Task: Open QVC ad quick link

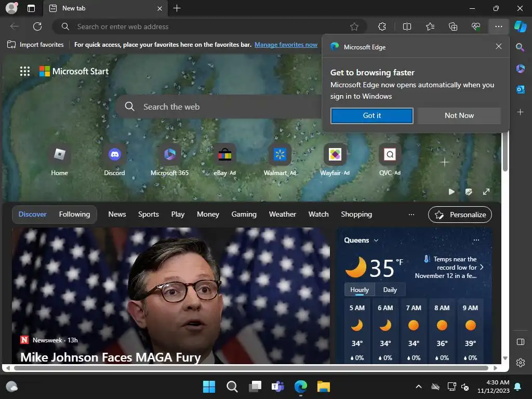Action: tap(390, 160)
